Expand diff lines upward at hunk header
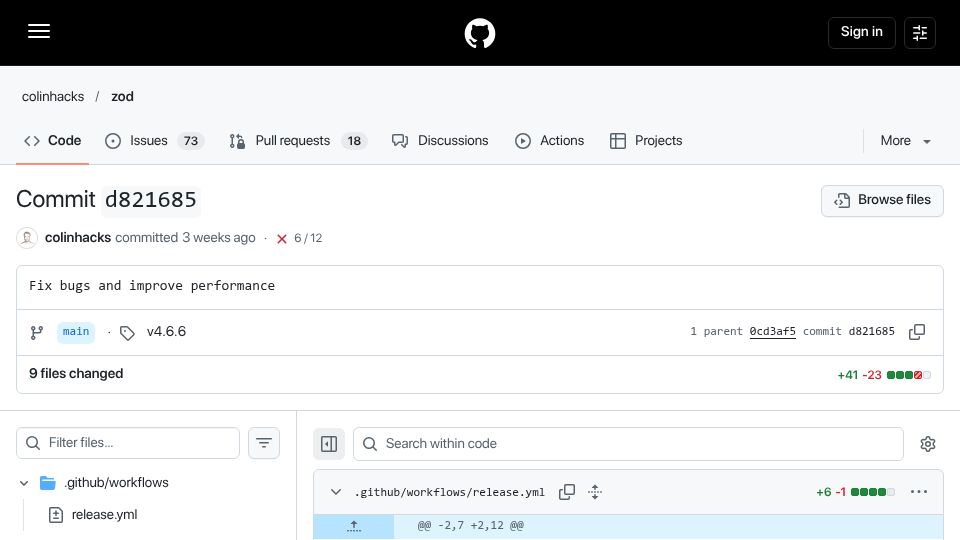 [x=354, y=526]
